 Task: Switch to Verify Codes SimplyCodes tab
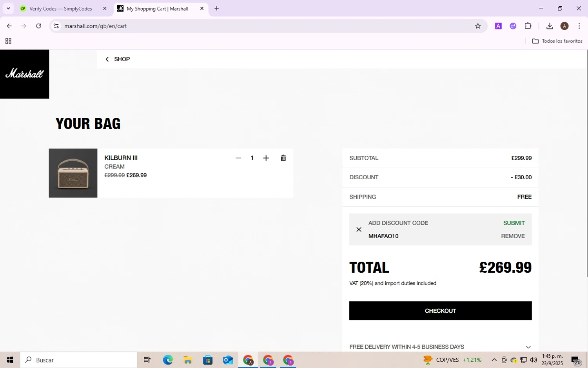[x=61, y=9]
